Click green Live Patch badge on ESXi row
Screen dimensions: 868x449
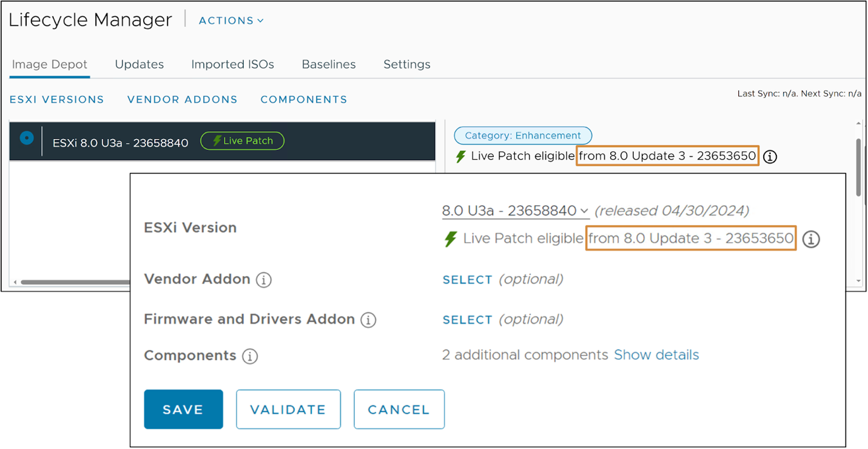pyautogui.click(x=243, y=141)
